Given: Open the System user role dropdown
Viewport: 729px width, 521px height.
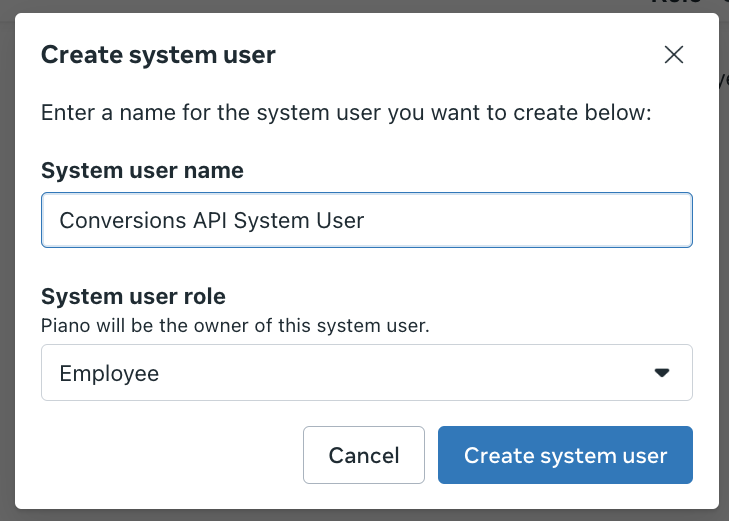Looking at the screenshot, I should pos(367,373).
